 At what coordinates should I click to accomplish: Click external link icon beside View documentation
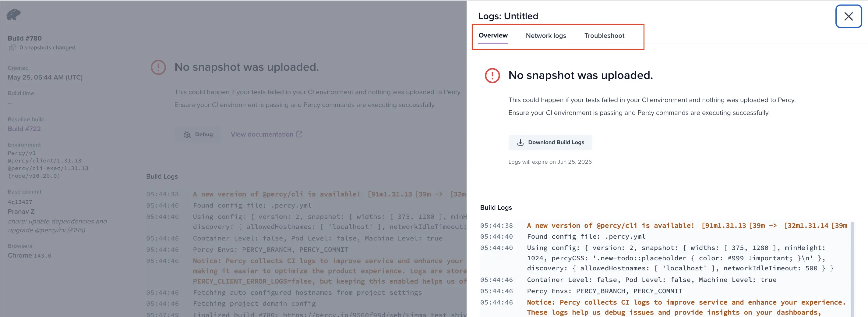coord(299,134)
